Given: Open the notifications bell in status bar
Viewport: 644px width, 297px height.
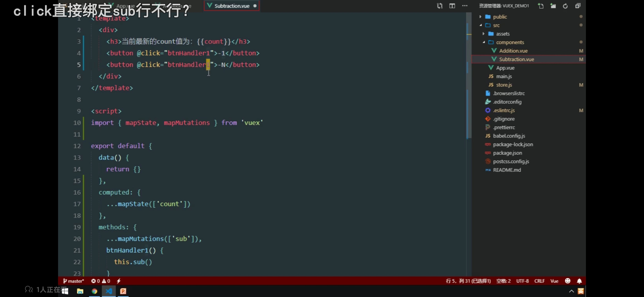Looking at the screenshot, I should point(579,281).
